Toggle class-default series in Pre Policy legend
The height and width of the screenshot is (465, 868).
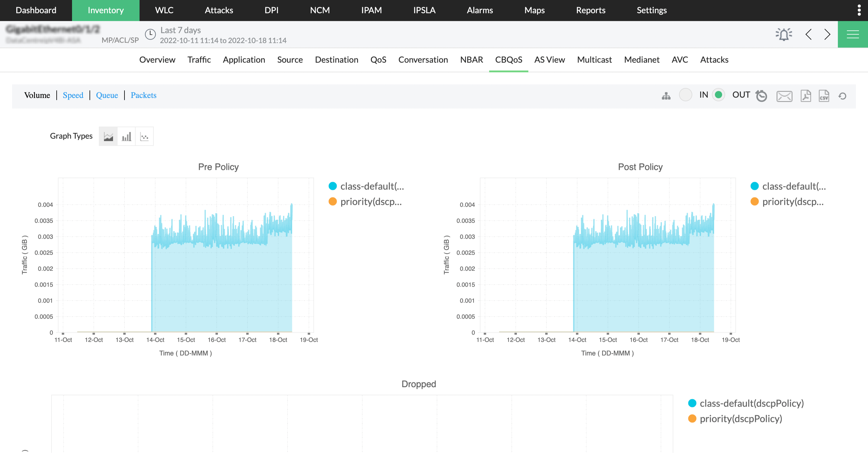point(332,186)
